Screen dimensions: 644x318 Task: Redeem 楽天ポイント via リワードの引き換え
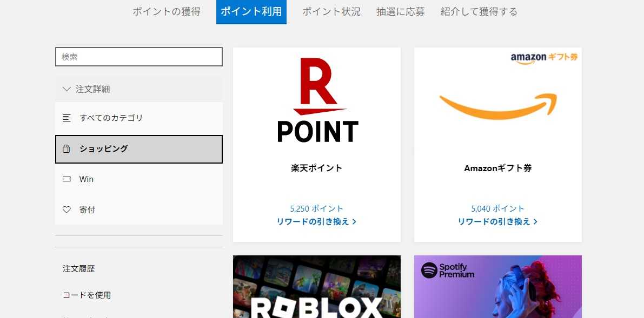[317, 221]
